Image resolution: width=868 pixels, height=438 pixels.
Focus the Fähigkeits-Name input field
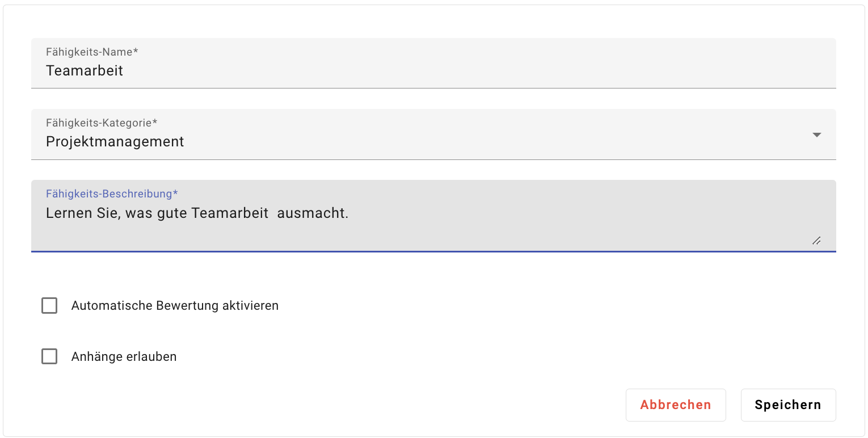433,71
